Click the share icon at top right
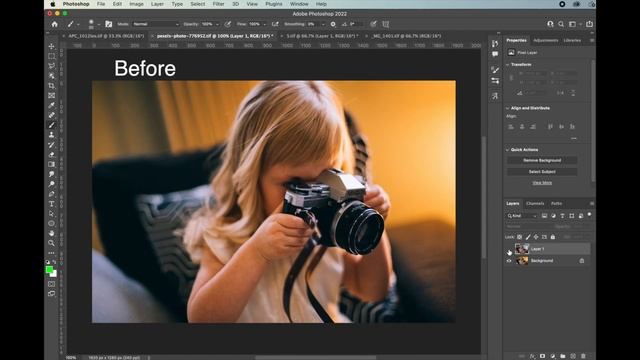This screenshot has height=360, width=640. [x=589, y=24]
